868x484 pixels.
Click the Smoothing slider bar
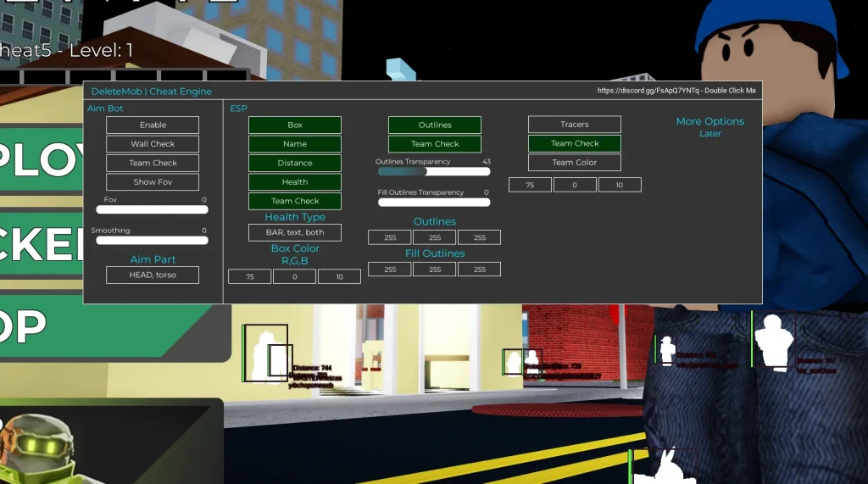[x=153, y=241]
